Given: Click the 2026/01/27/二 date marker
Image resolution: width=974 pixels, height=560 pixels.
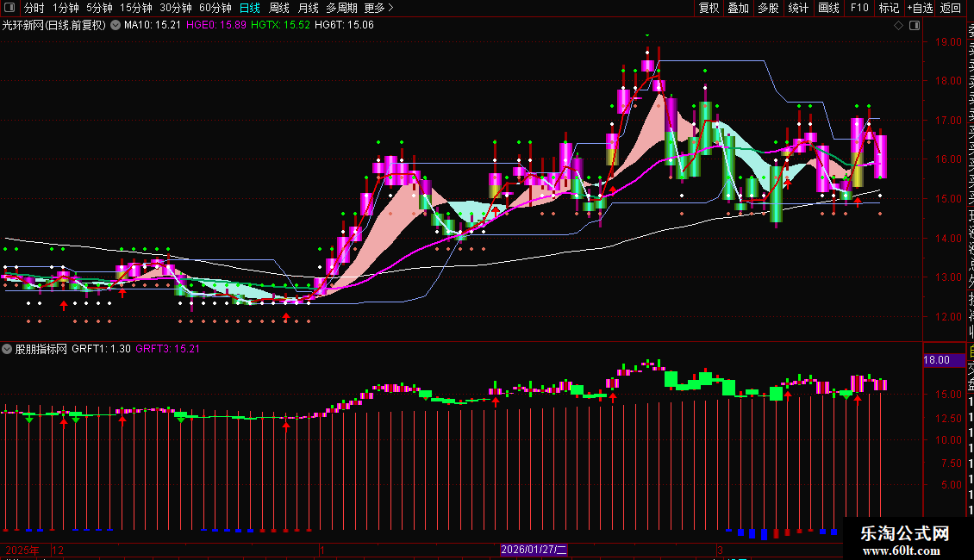Looking at the screenshot, I should click(534, 550).
